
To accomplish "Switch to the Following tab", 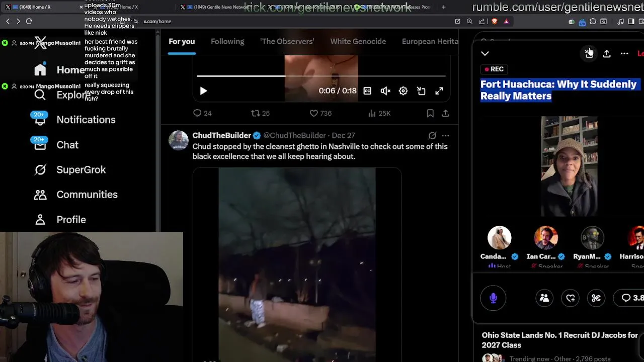I will pyautogui.click(x=227, y=42).
